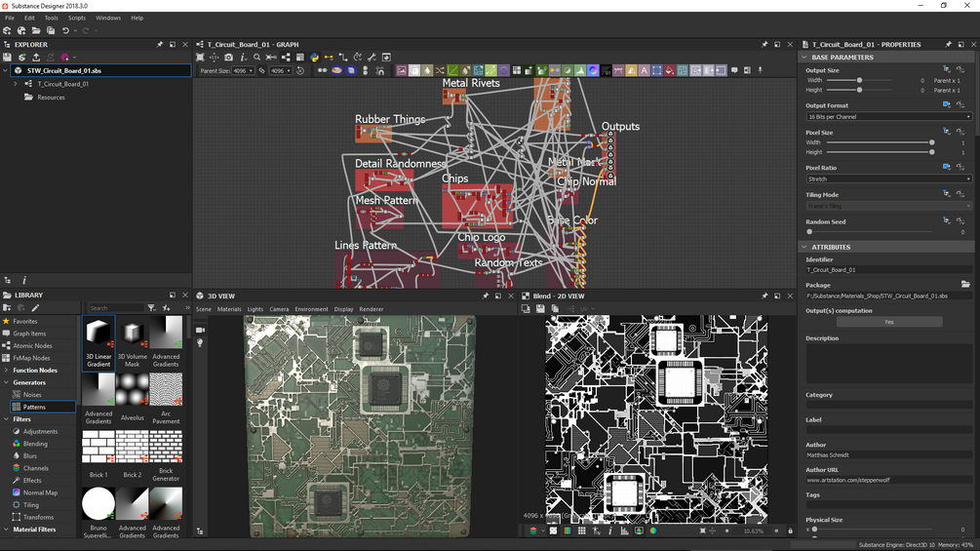Toggle tiling grid display in 2D view
This screenshot has width=980, height=551.
[581, 531]
